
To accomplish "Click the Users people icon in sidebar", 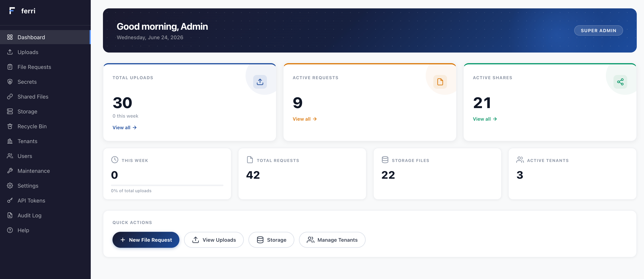I will click(x=10, y=156).
